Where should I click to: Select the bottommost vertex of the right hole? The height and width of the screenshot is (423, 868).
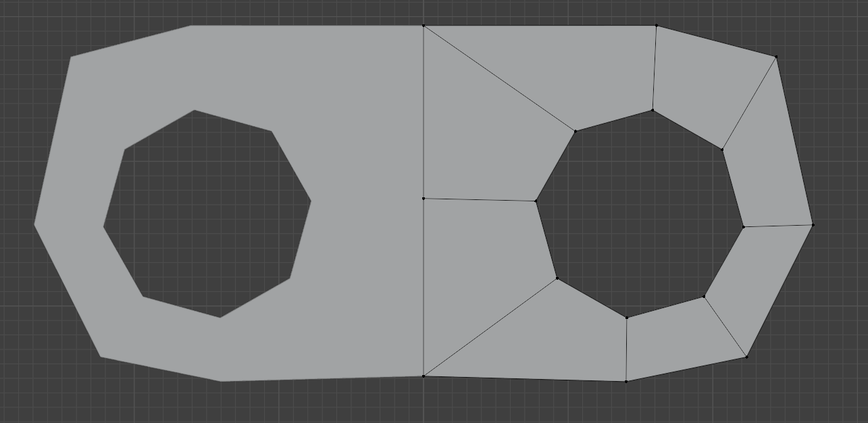coord(627,317)
